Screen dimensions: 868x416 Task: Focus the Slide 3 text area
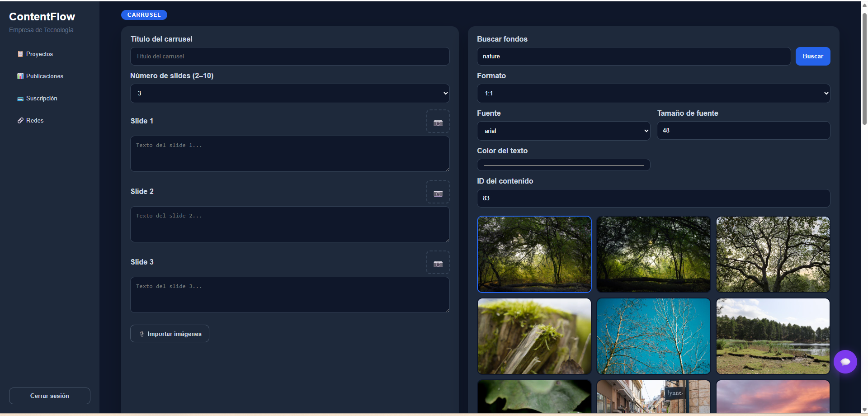pyautogui.click(x=290, y=295)
